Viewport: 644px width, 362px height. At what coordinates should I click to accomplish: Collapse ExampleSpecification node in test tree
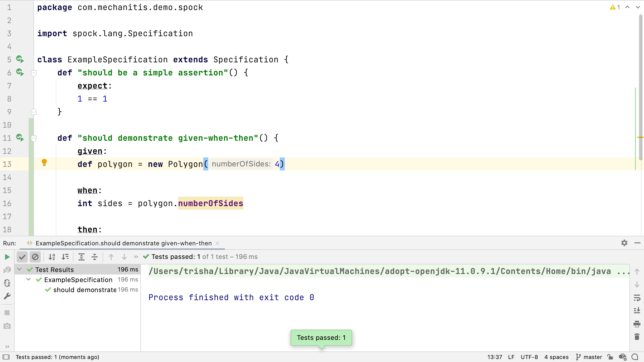(x=28, y=280)
